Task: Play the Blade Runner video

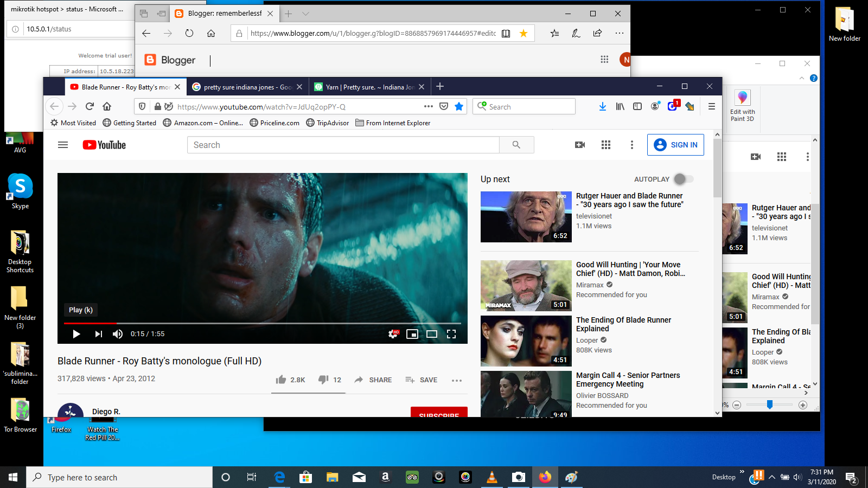Action: pyautogui.click(x=76, y=334)
